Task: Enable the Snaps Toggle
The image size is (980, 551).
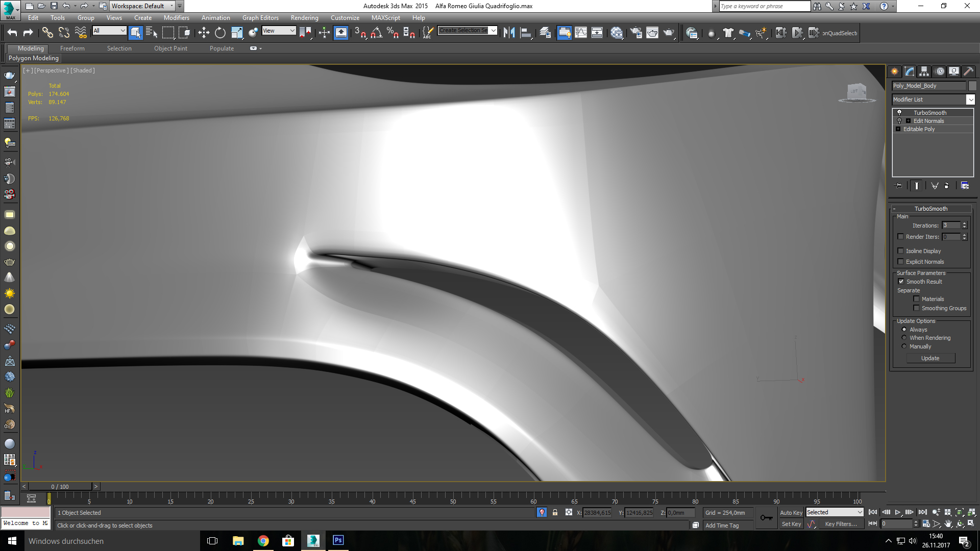Action: 361,33
